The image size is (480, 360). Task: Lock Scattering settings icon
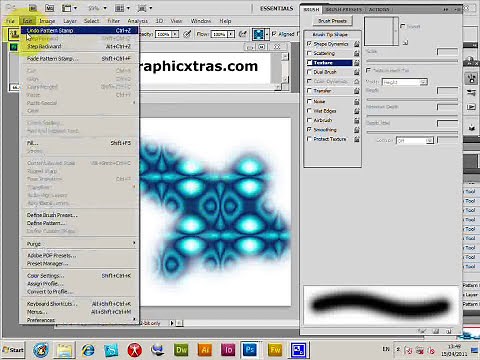(x=357, y=53)
